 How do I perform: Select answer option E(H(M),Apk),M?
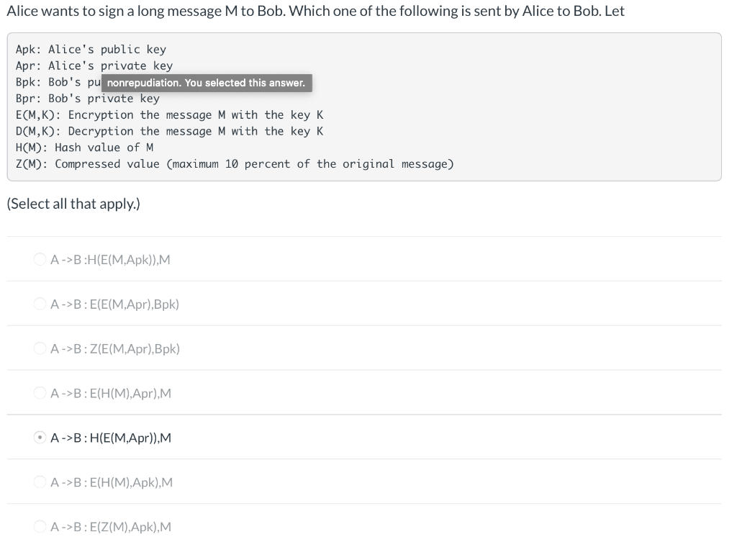click(x=40, y=482)
